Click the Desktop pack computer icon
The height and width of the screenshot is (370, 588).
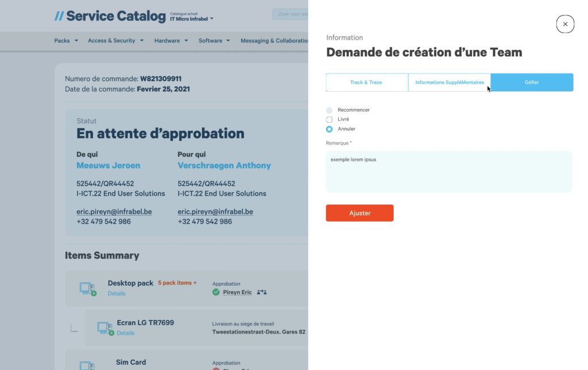[88, 289]
